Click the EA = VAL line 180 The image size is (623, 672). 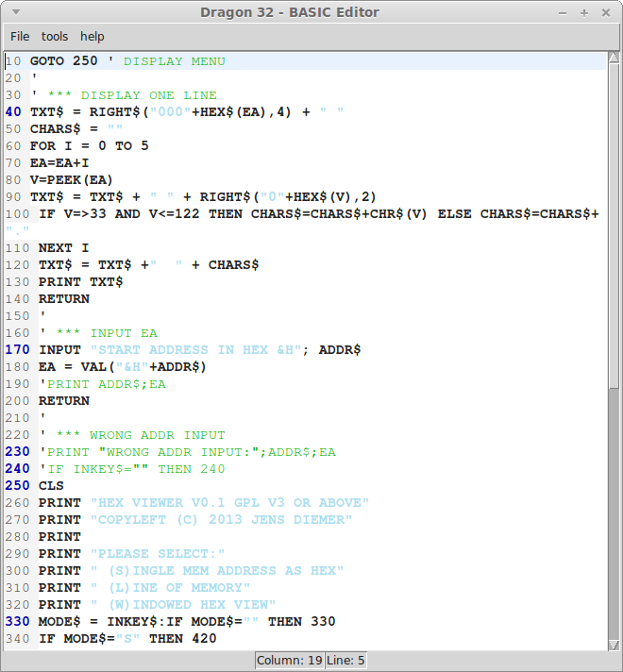click(x=123, y=367)
